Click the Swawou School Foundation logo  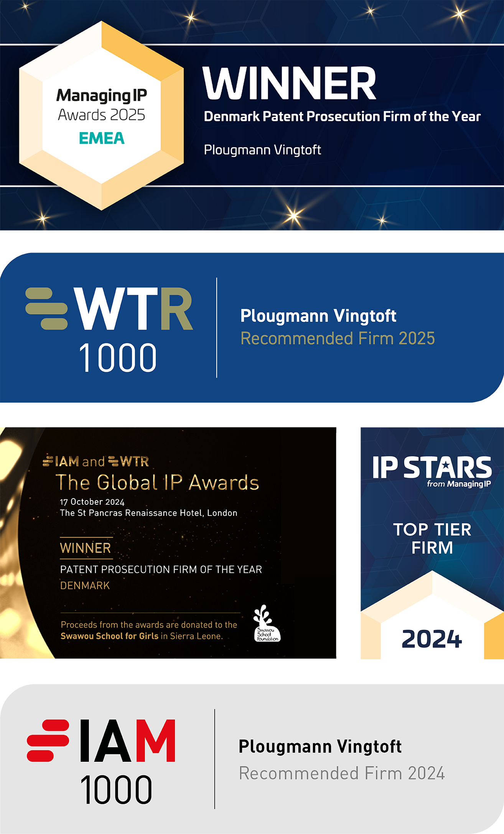pos(267,624)
